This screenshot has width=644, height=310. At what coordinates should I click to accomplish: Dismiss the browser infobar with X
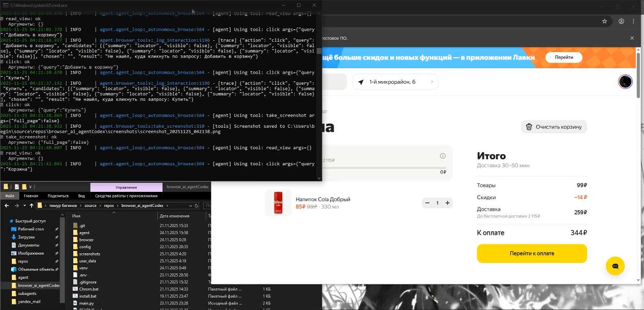tap(632, 38)
